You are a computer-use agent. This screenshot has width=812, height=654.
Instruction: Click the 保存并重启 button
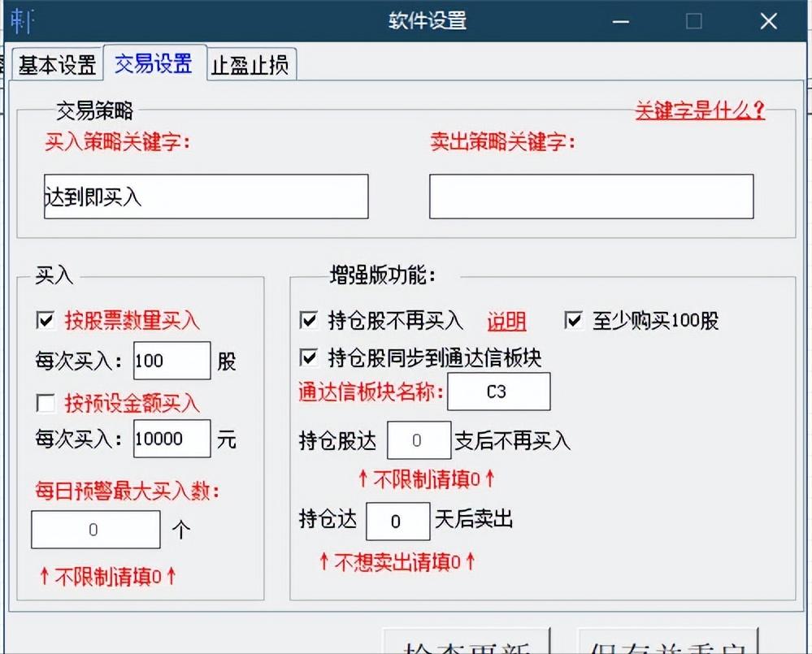click(667, 646)
